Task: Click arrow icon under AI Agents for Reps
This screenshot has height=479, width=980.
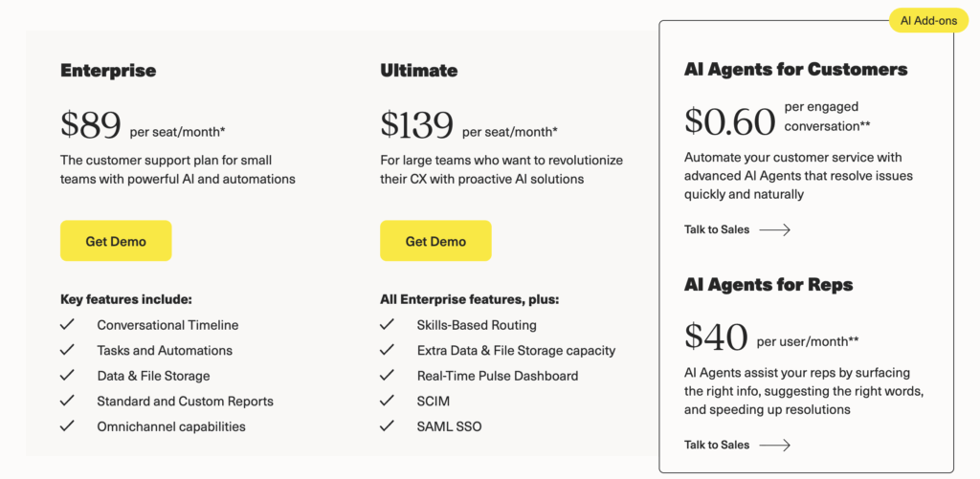Action: (774, 445)
